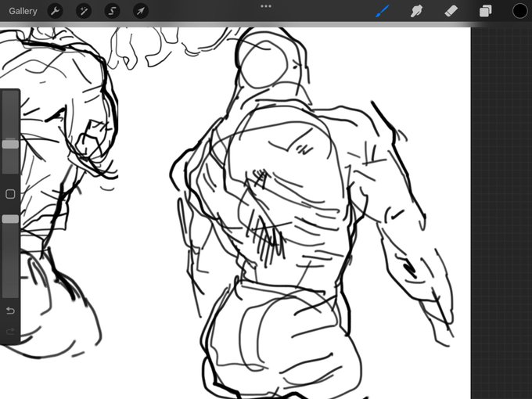Click the brush opacity slider handle
This screenshot has height=399, width=532.
coord(10,219)
